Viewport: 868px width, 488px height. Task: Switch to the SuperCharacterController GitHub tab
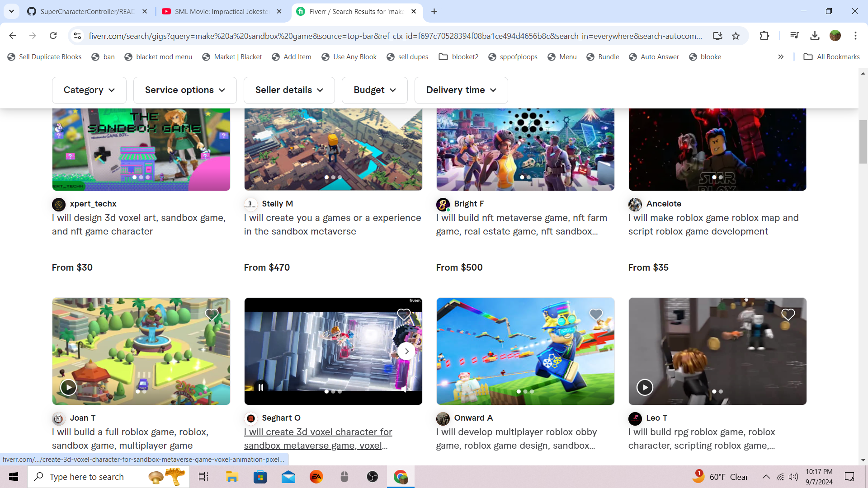tap(87, 11)
